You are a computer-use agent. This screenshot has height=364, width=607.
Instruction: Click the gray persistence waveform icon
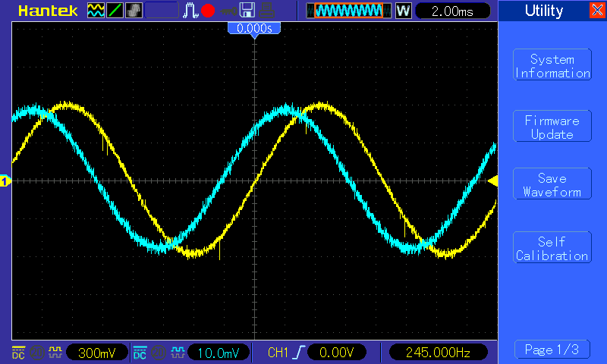134,11
